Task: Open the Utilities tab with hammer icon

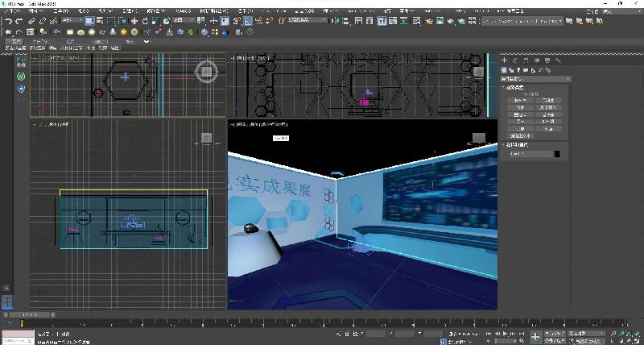Action: coord(557,60)
